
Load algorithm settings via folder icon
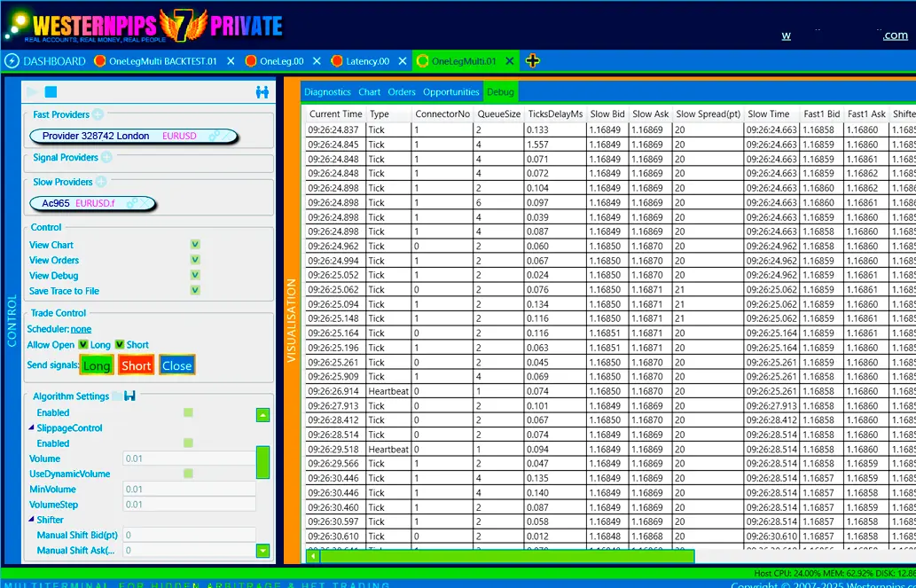click(117, 396)
